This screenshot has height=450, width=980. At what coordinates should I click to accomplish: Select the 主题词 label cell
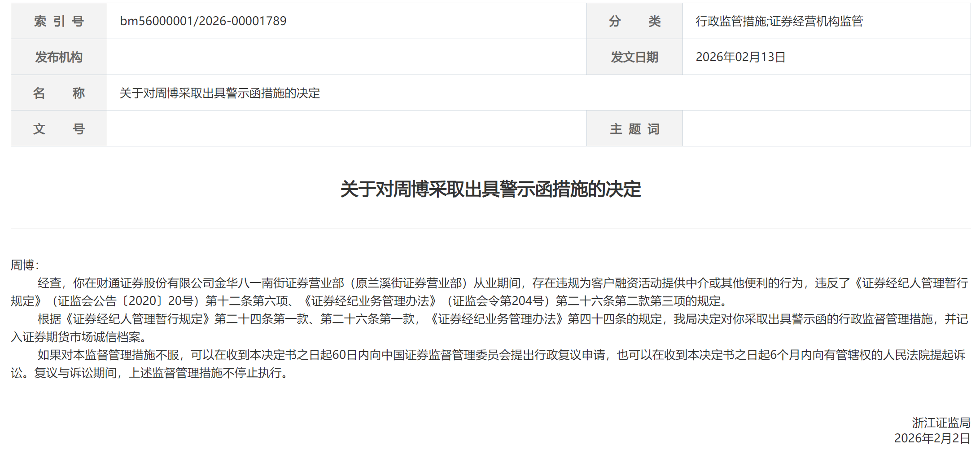(634, 129)
